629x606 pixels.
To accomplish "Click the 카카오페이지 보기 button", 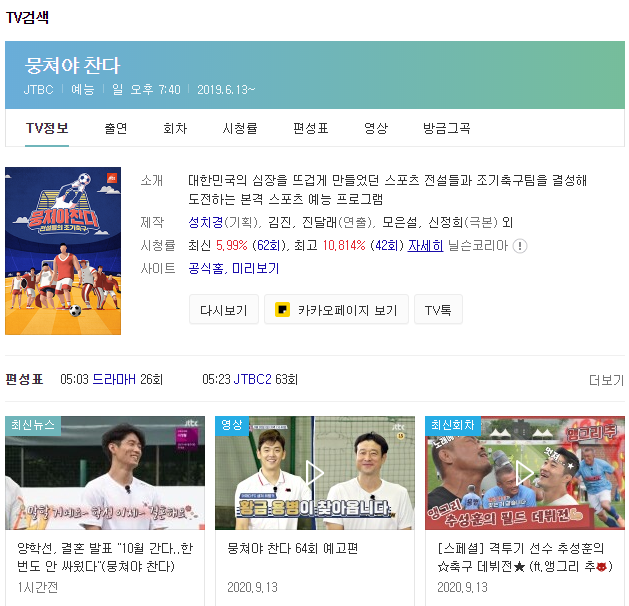I will pyautogui.click(x=336, y=310).
